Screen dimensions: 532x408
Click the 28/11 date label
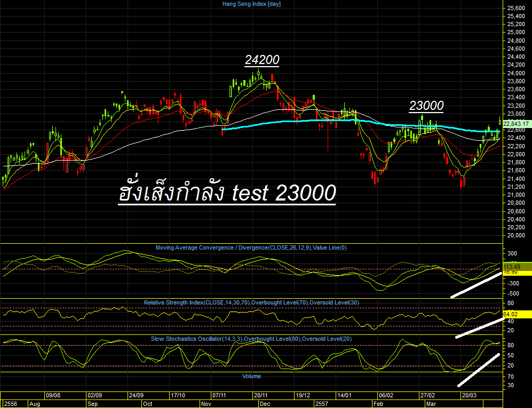click(260, 395)
